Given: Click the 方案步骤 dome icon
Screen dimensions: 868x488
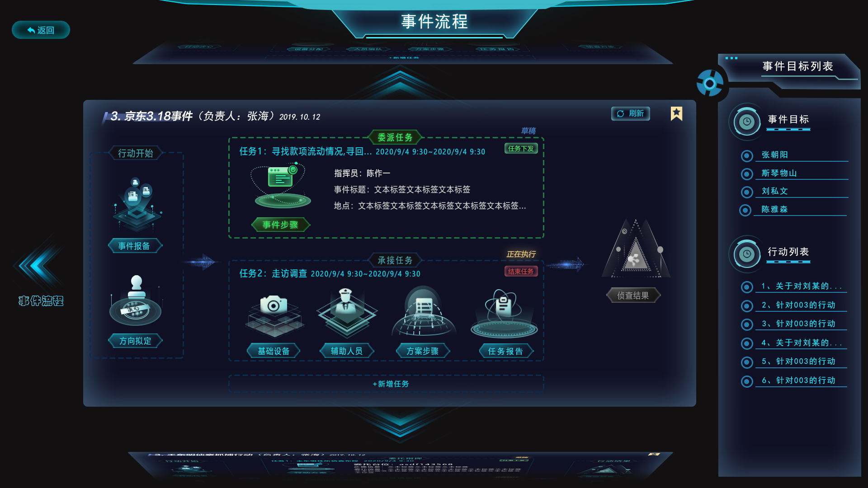Looking at the screenshot, I should (424, 313).
